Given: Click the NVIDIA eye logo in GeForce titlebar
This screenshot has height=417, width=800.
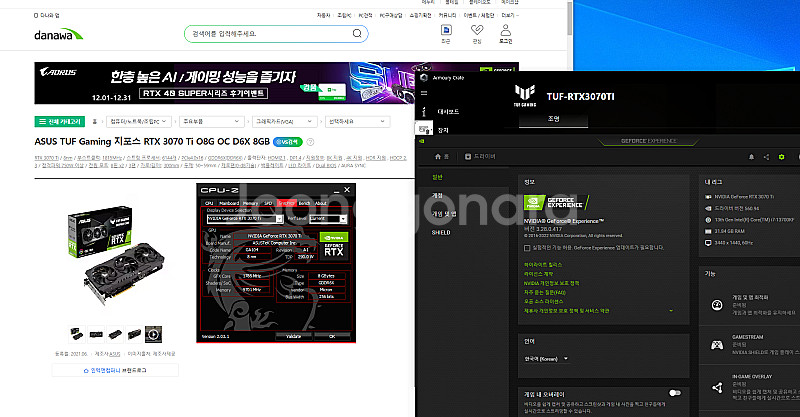Looking at the screenshot, I should [422, 141].
